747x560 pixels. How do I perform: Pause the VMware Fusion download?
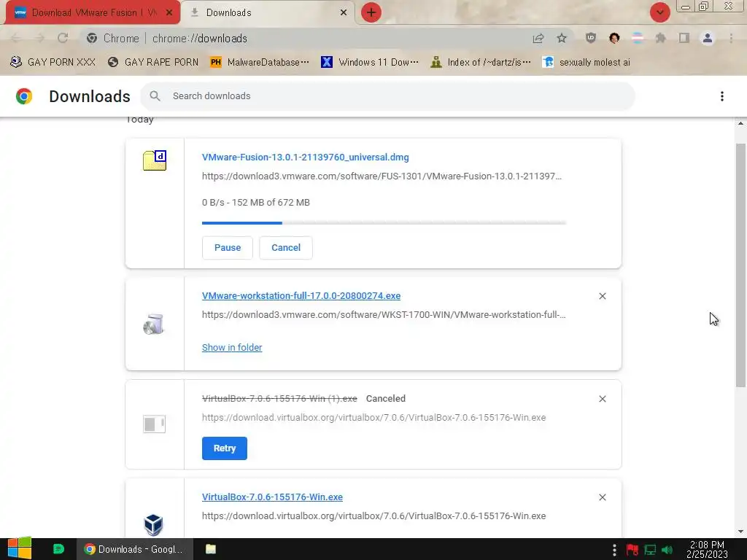[x=228, y=248]
